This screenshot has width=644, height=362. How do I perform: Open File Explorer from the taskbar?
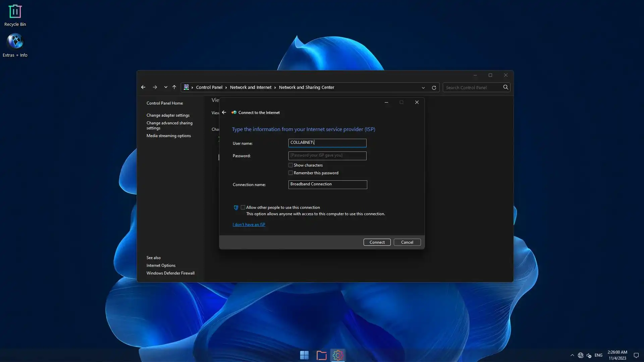point(321,355)
